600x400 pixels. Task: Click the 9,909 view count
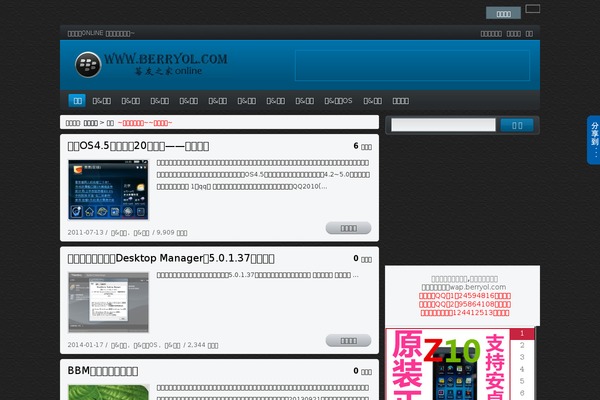click(172, 232)
